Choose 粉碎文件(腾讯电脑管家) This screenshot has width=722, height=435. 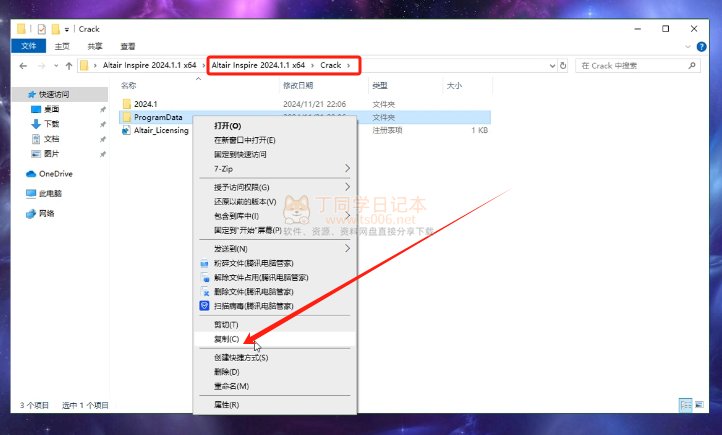275,263
